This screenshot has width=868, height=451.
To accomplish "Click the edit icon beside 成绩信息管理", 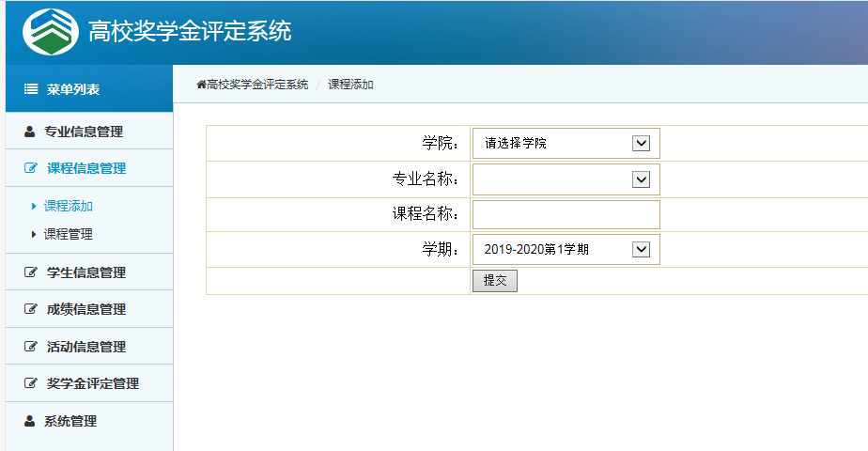I will point(30,309).
